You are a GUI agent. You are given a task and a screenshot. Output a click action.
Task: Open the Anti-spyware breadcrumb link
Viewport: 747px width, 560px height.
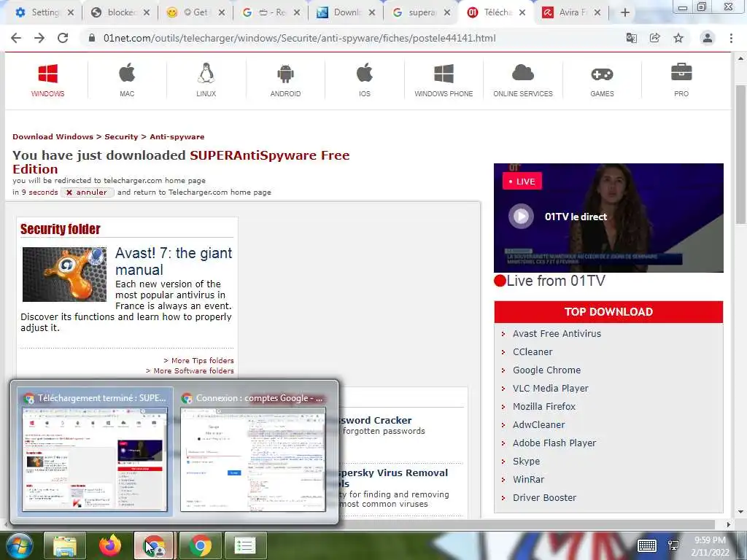tap(177, 136)
